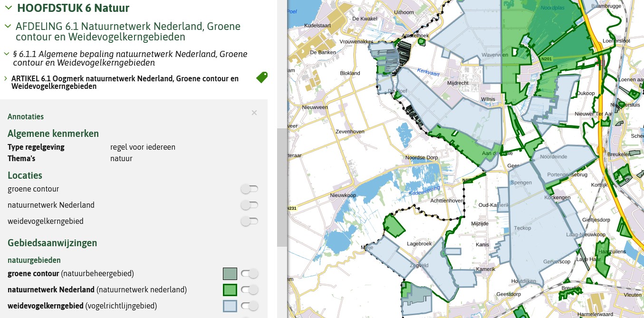The height and width of the screenshot is (318, 644).
Task: Close the Annotaties panel
Action: click(254, 113)
